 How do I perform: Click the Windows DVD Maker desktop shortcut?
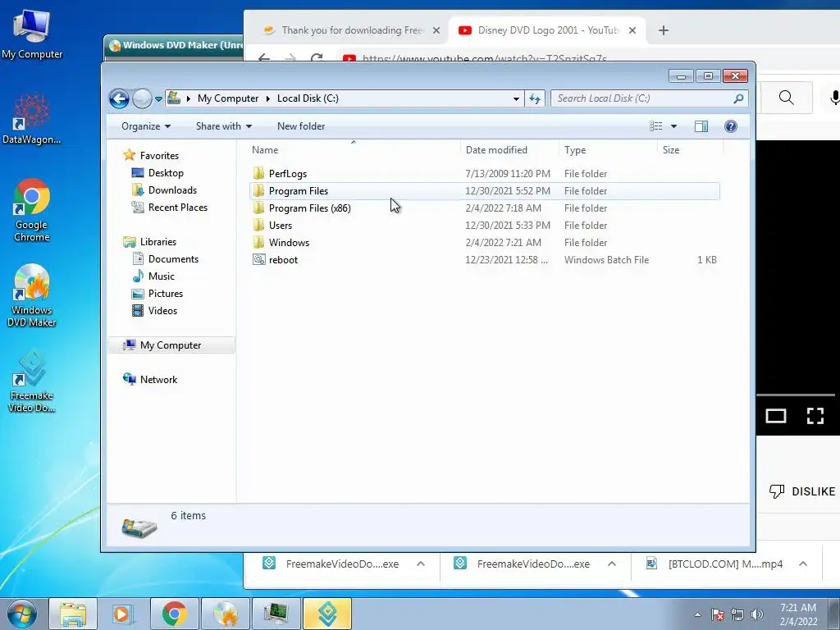click(32, 295)
